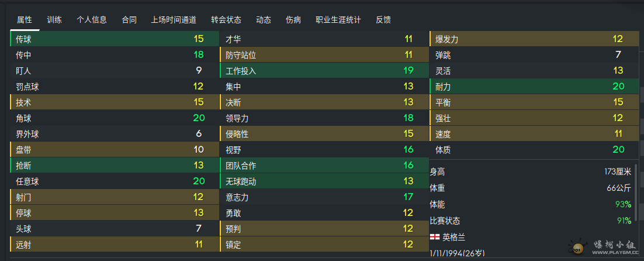This screenshot has height=261, width=644.
Task: Select the 上场时间通道 tab
Action: point(174,19)
